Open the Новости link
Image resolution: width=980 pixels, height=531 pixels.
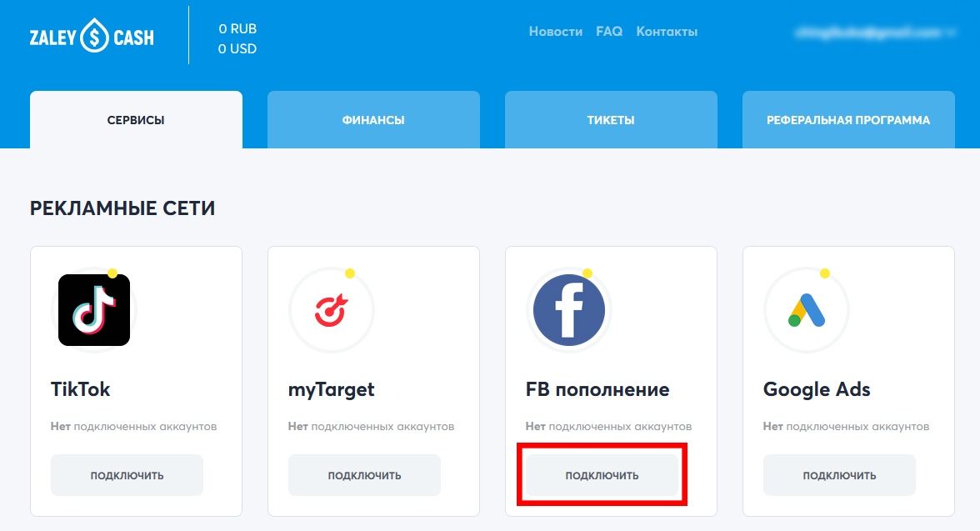(556, 32)
